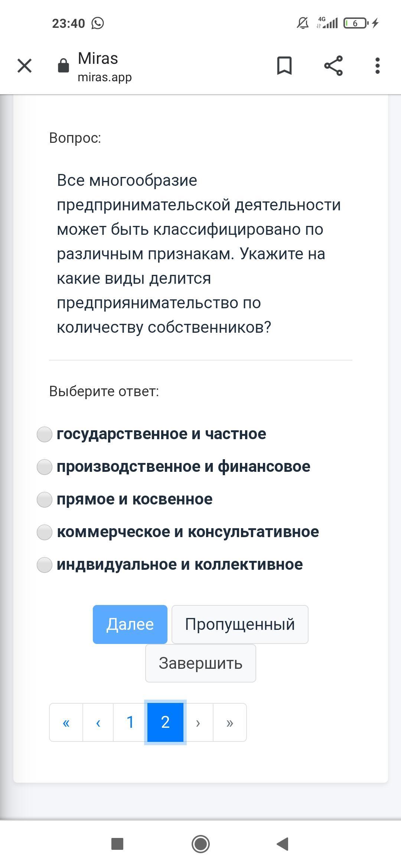Screen dimensions: 401x868
Task: Go to question page 1
Action: point(130,722)
